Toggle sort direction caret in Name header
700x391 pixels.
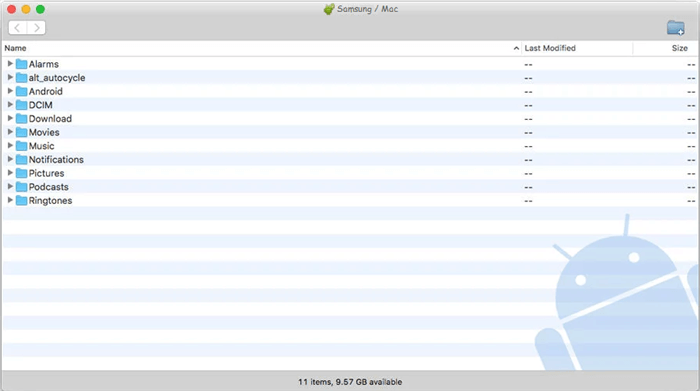coord(516,48)
